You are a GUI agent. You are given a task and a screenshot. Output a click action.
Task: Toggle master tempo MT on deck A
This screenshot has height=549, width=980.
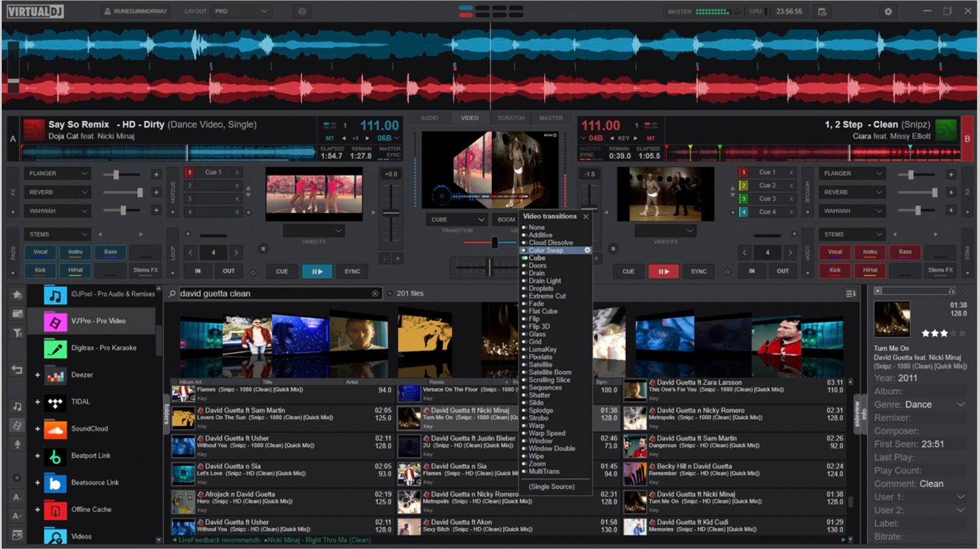(x=330, y=138)
